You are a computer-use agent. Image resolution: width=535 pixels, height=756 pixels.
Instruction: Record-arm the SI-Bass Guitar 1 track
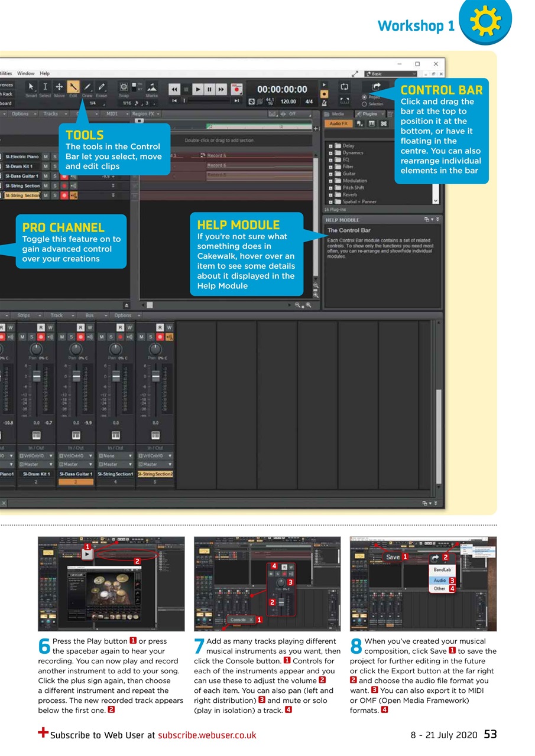tap(64, 177)
